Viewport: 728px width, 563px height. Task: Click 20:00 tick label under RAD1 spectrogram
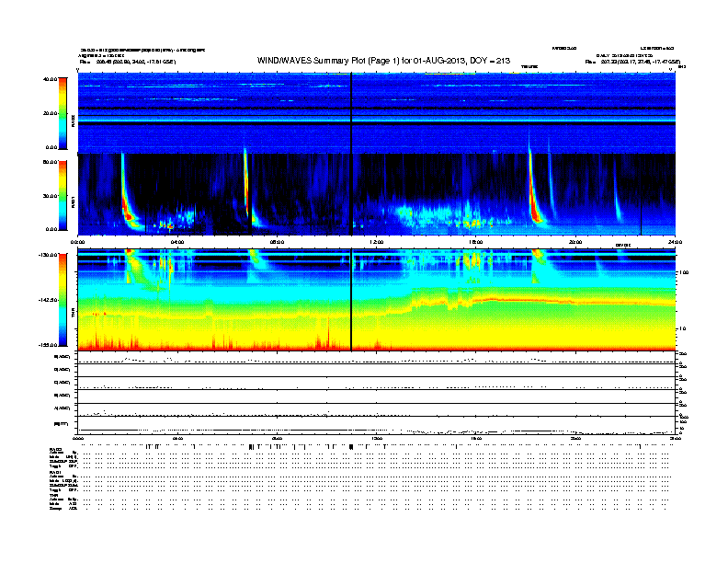tap(575, 242)
